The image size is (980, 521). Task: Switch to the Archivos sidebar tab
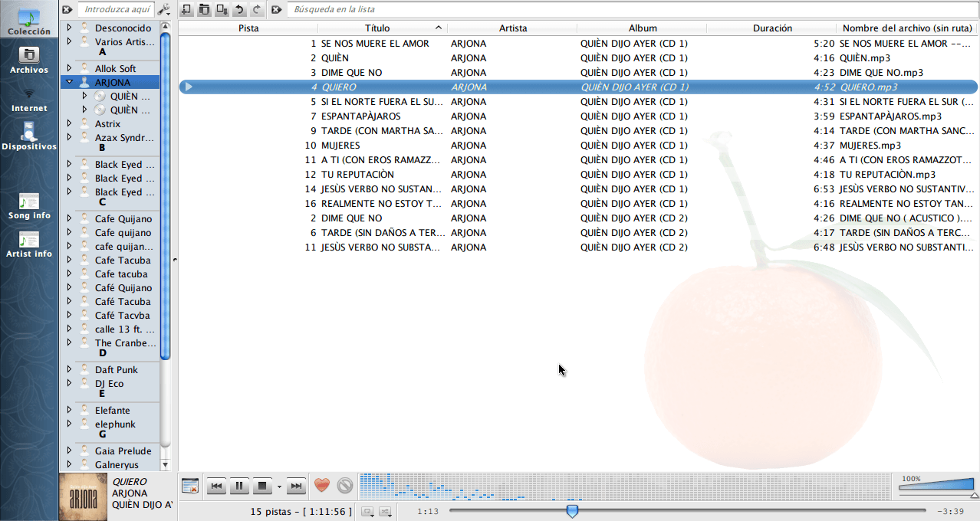29,60
